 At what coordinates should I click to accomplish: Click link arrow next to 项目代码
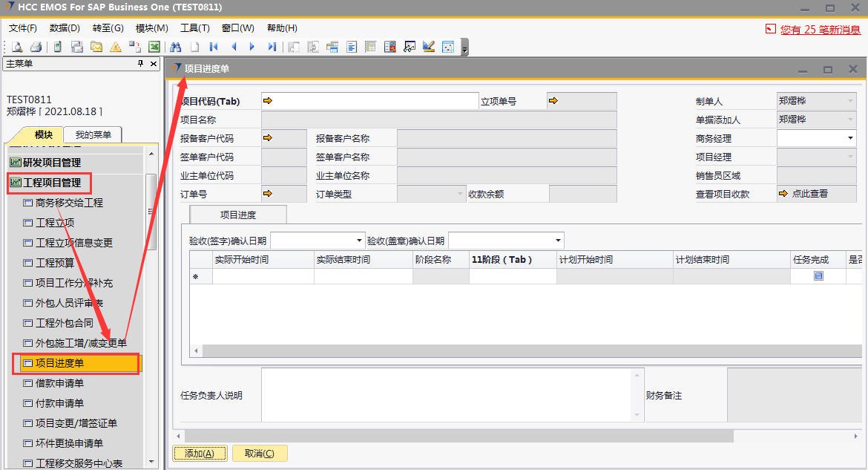pyautogui.click(x=269, y=101)
